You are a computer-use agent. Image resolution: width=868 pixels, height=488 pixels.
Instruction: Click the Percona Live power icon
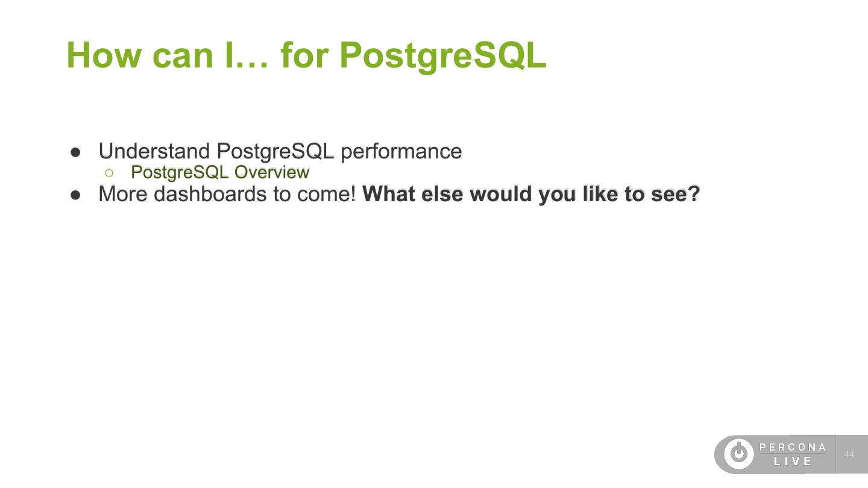(x=738, y=454)
